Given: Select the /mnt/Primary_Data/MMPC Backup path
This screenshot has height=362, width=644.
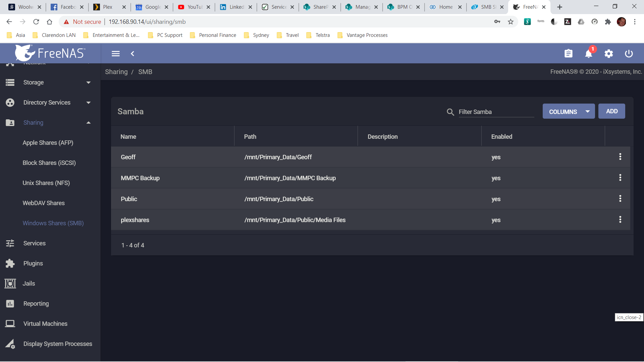Looking at the screenshot, I should click(x=290, y=178).
